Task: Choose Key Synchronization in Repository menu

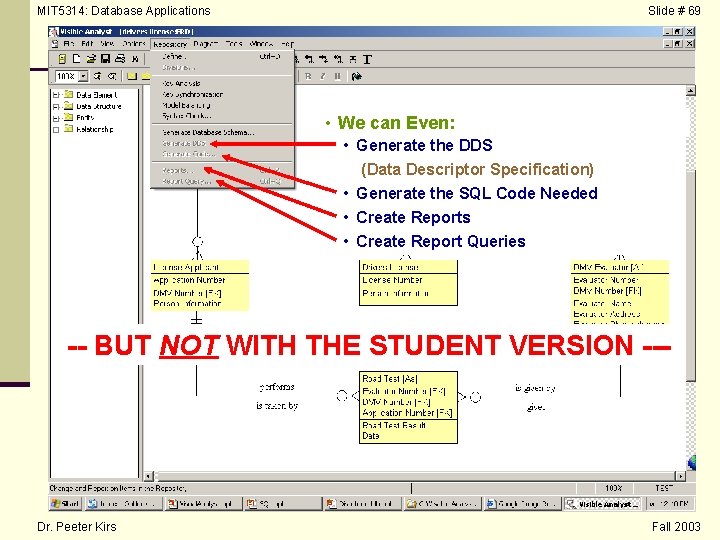Action: tap(222, 94)
